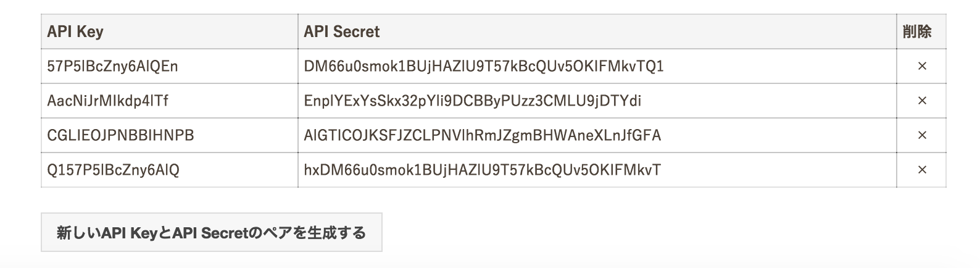Screen dimensions: 980x268
Task: Select the key text 57P5lBcZny6AlQEn
Action: pos(112,66)
